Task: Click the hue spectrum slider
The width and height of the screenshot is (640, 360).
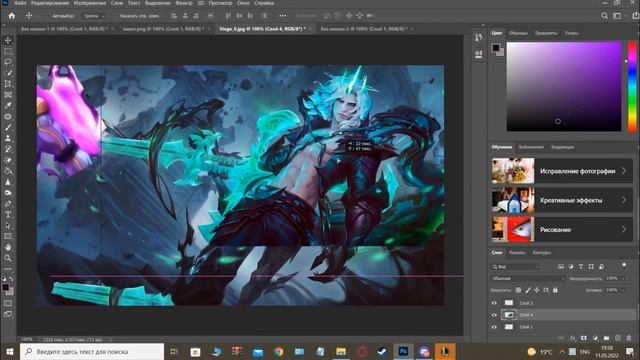Action: (x=632, y=86)
